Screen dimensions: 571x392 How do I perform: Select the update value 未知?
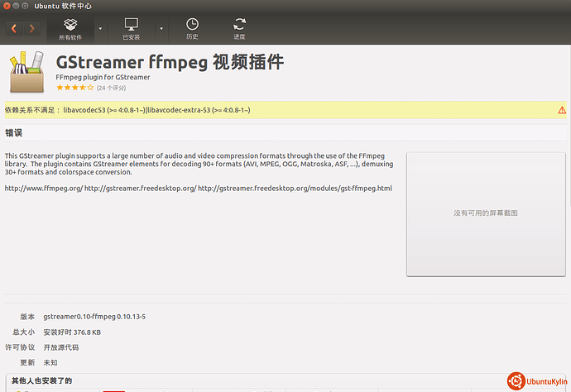coord(50,363)
